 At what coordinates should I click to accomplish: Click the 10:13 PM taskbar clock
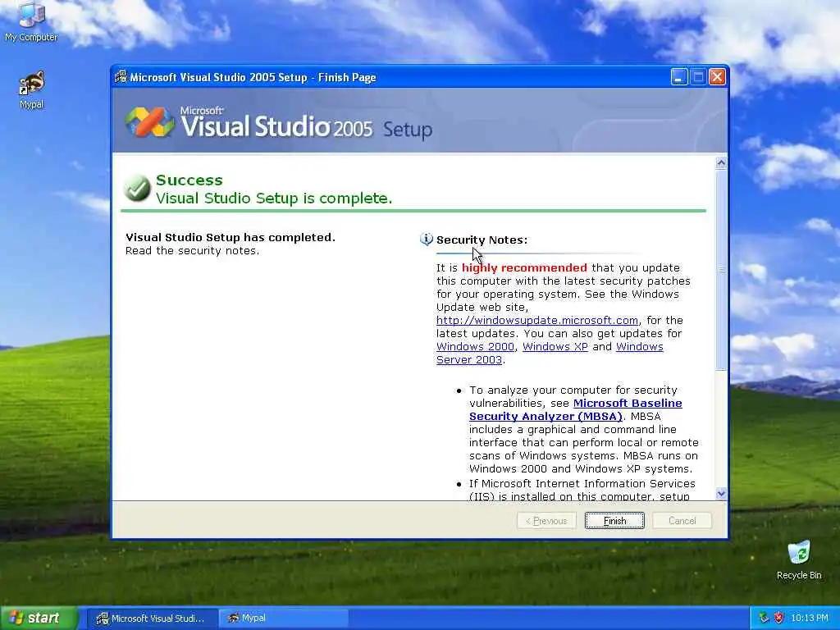point(810,619)
